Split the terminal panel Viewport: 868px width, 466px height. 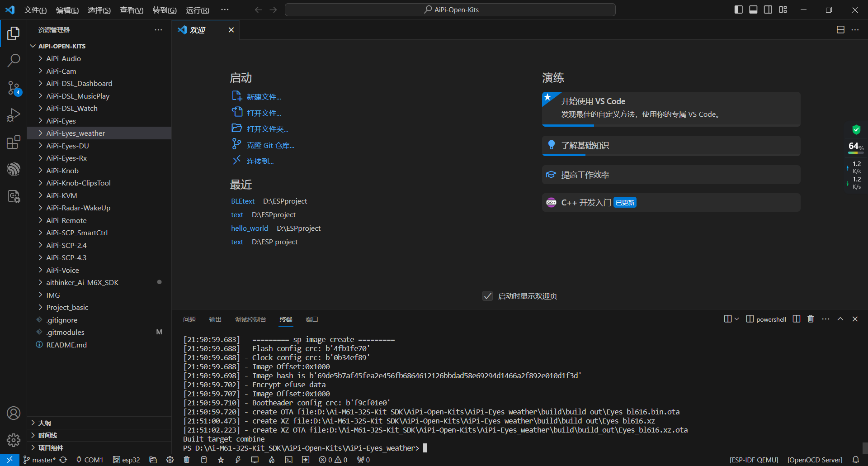[797, 319]
